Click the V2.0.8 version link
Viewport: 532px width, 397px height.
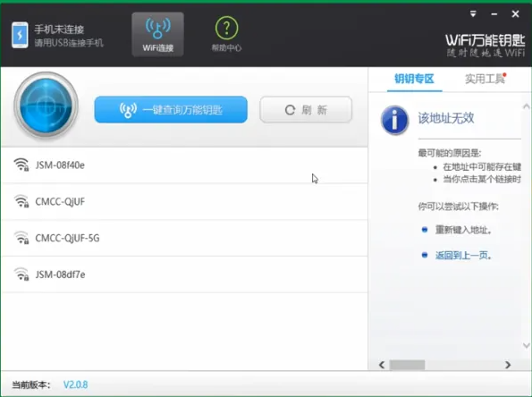click(x=75, y=384)
